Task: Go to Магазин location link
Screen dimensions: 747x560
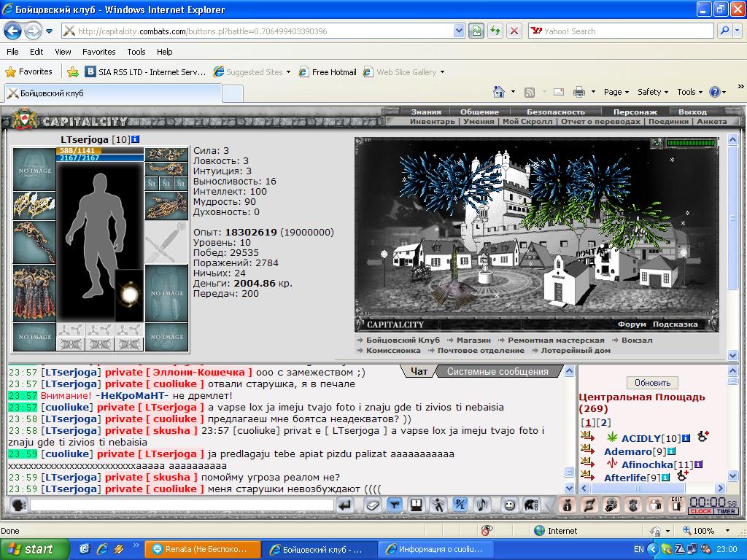Action: coord(473,340)
